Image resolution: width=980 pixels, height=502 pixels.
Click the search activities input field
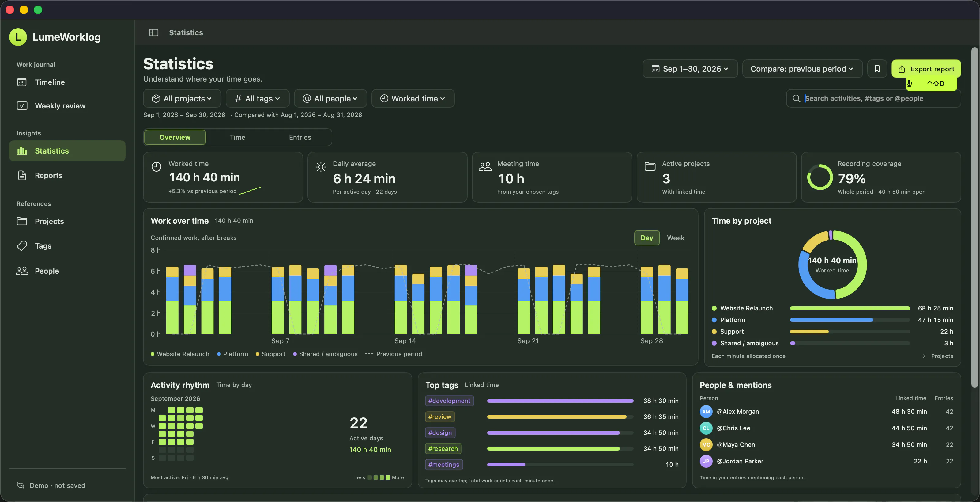[x=873, y=99]
